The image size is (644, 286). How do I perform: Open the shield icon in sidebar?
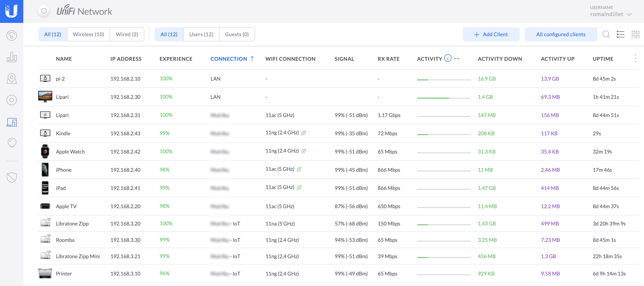11,177
